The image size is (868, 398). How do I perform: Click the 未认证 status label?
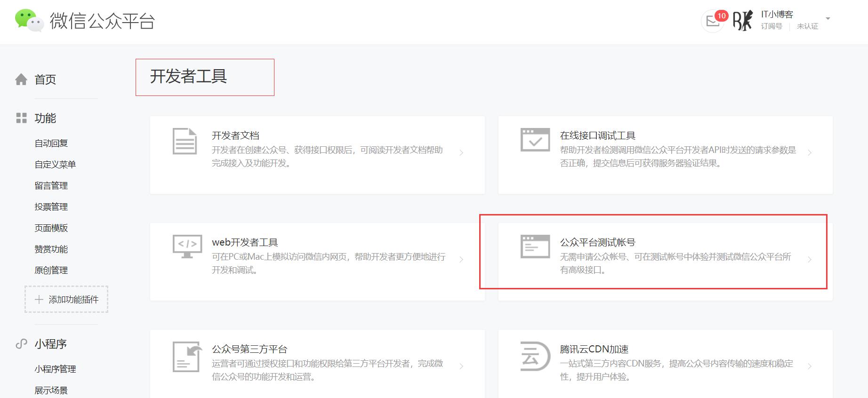tap(807, 26)
